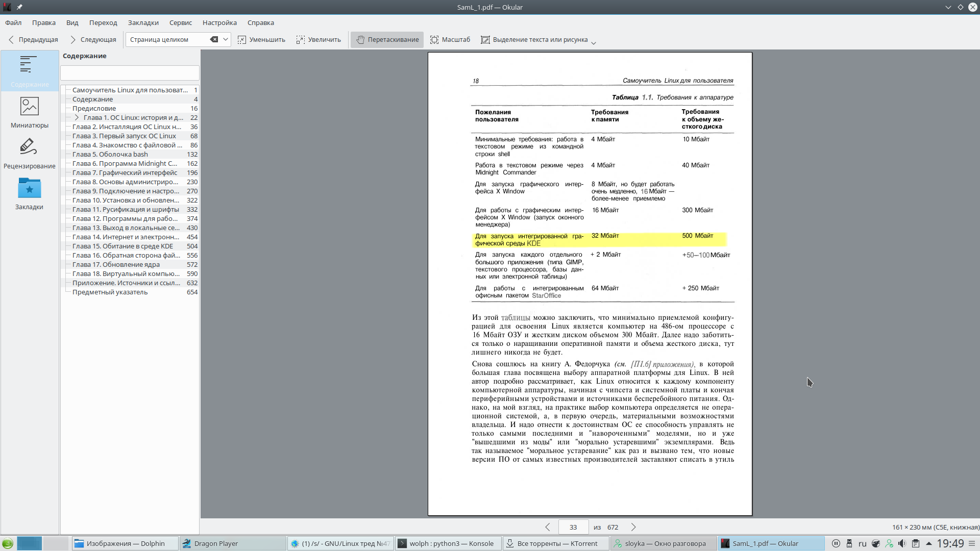The height and width of the screenshot is (551, 980).
Task: Open the Рецензирование annotations panel
Action: tap(30, 153)
